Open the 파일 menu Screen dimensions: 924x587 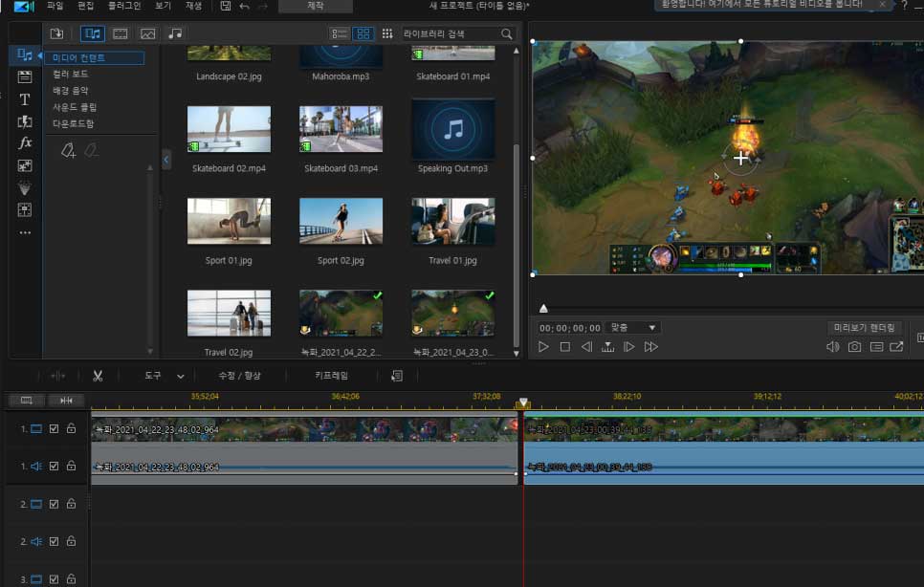click(55, 6)
